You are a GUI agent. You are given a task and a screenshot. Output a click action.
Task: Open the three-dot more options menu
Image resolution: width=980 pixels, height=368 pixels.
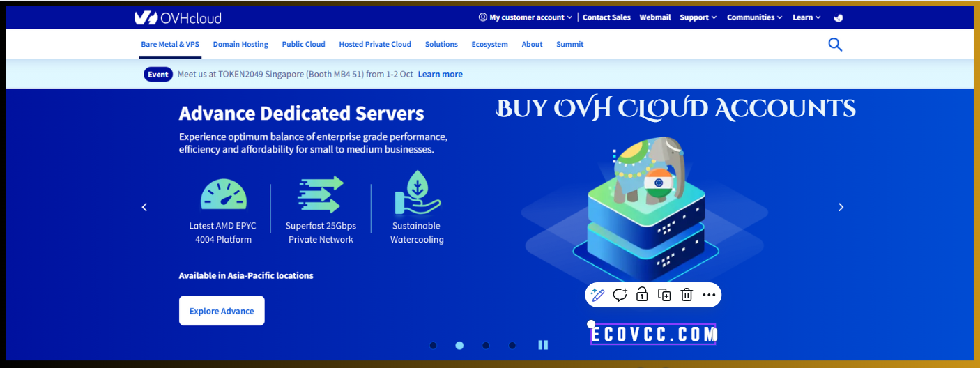click(x=709, y=295)
